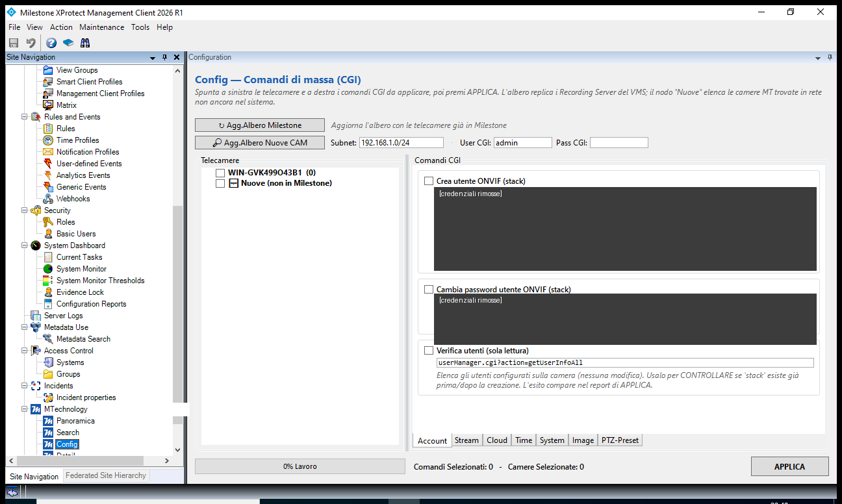This screenshot has width=842, height=504.
Task: Click the User CGI input field
Action: coord(523,143)
